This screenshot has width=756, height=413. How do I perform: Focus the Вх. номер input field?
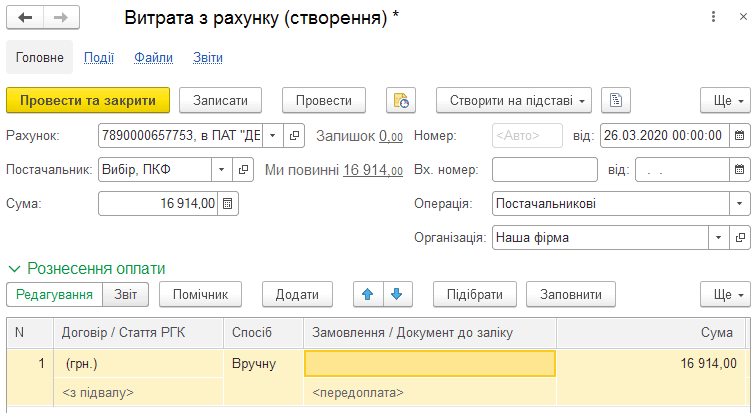(x=545, y=170)
